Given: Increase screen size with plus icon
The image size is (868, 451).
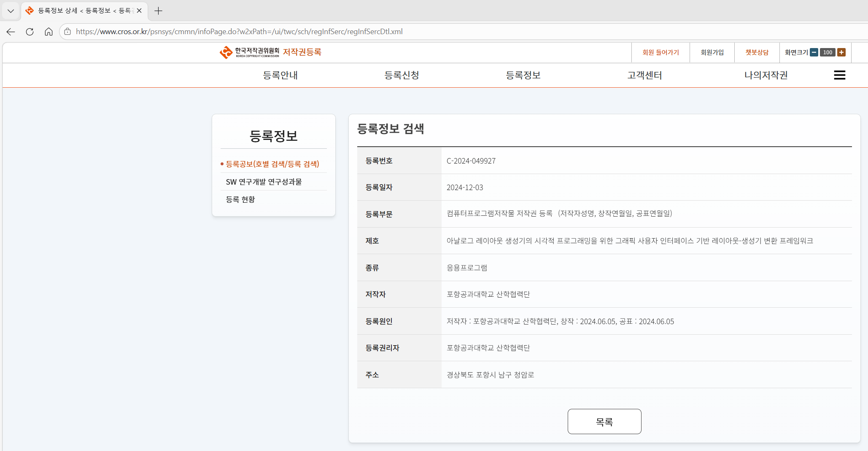Looking at the screenshot, I should 841,52.
